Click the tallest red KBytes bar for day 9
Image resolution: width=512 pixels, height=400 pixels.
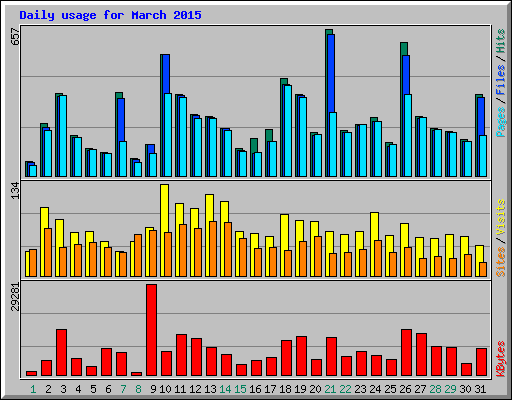pyautogui.click(x=151, y=330)
